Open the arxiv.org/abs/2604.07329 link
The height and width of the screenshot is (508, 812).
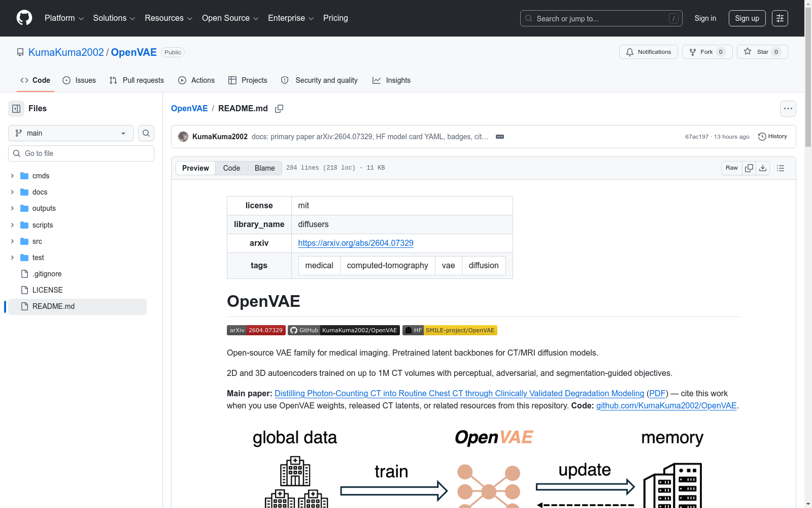tap(356, 243)
